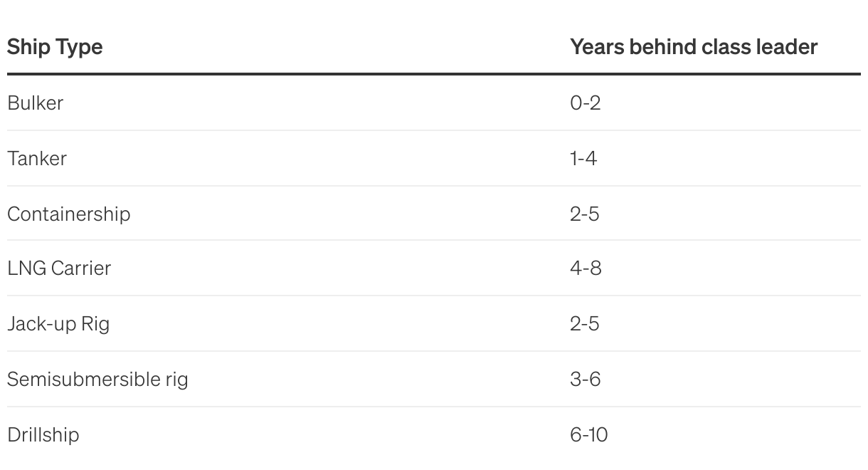
Task: Click the 0-2 value for Bulker
Action: pyautogui.click(x=585, y=103)
